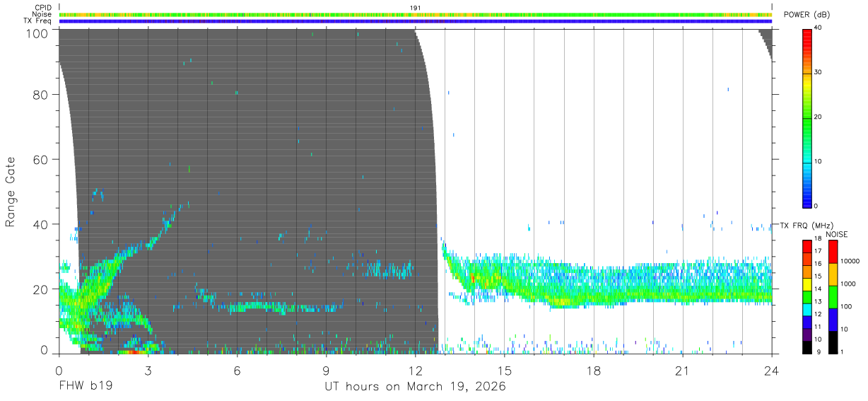868x401 pixels.
Task: Click the "40" tick on the POWER color bar
Action: pyautogui.click(x=819, y=28)
